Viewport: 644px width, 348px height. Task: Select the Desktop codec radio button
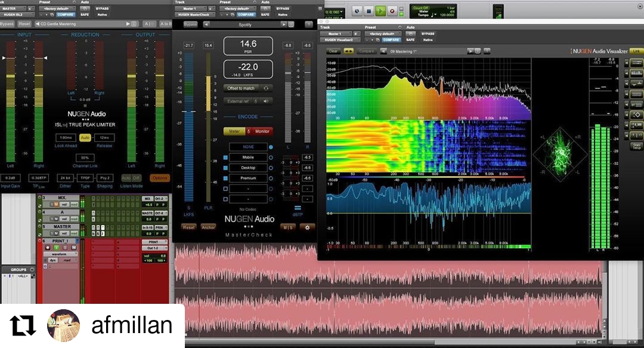pyautogui.click(x=271, y=168)
